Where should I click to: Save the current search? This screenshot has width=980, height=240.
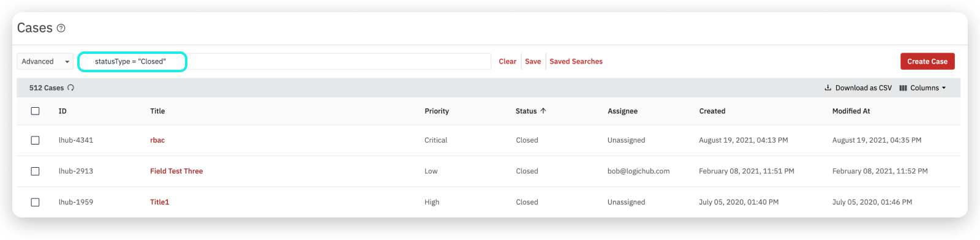(x=533, y=61)
